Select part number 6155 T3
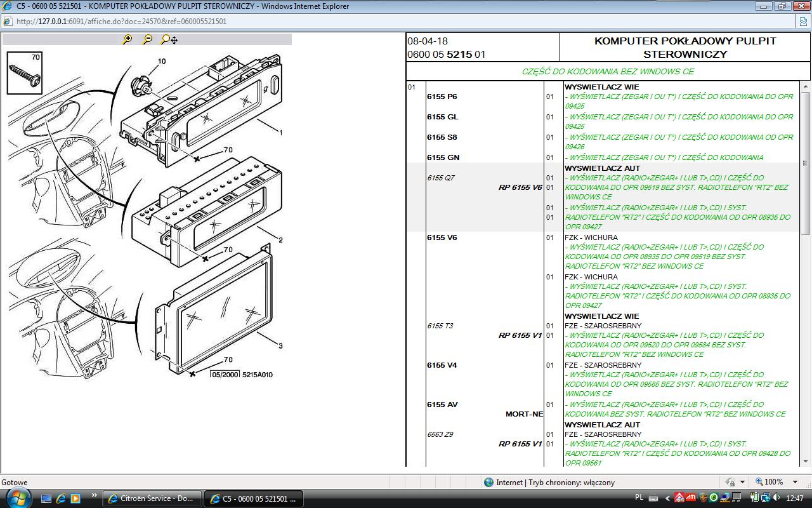 (440, 326)
